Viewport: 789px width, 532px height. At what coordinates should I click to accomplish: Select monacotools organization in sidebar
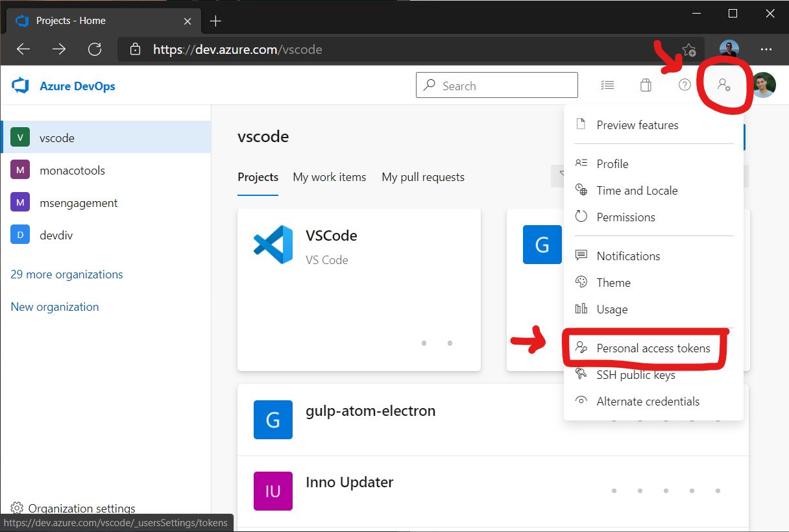coord(72,171)
